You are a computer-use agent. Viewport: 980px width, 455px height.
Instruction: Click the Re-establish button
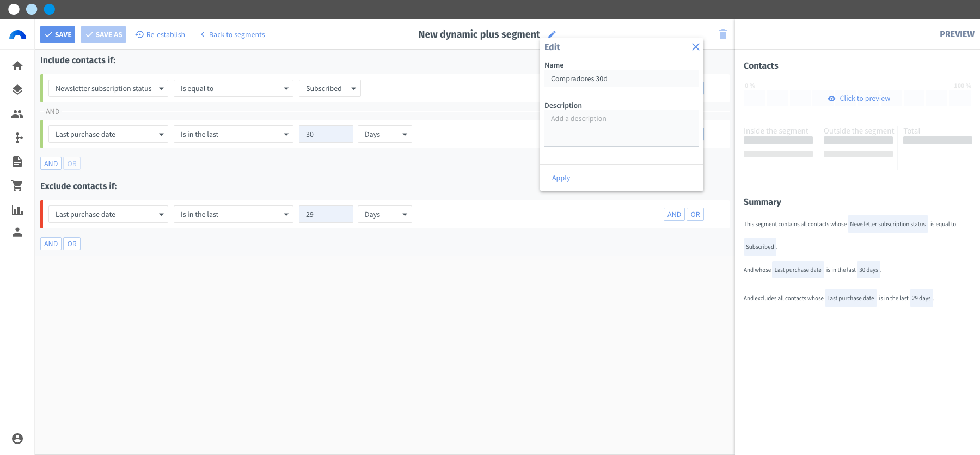coord(160,34)
